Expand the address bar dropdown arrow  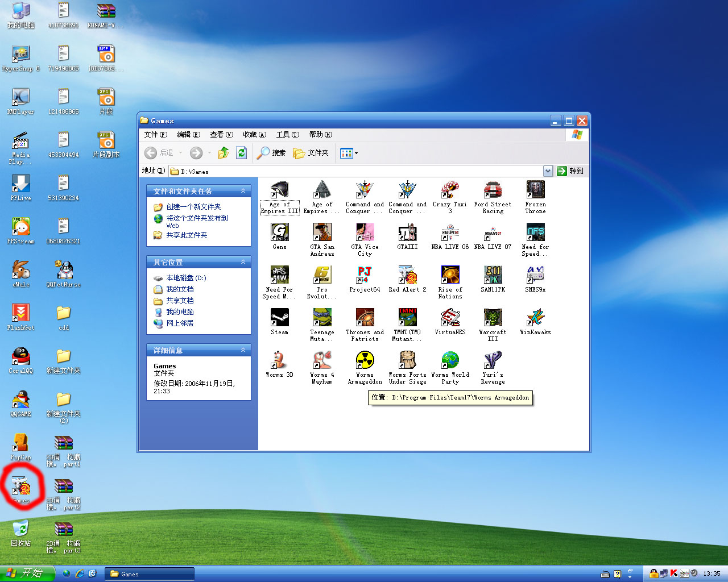pyautogui.click(x=548, y=171)
